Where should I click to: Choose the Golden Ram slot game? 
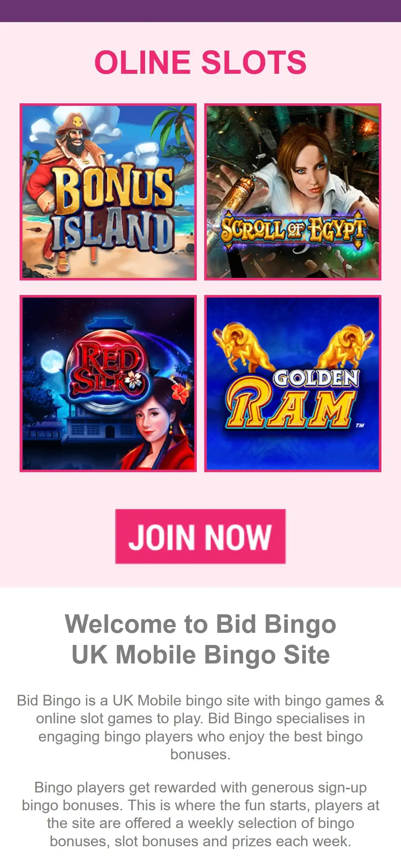(x=293, y=383)
